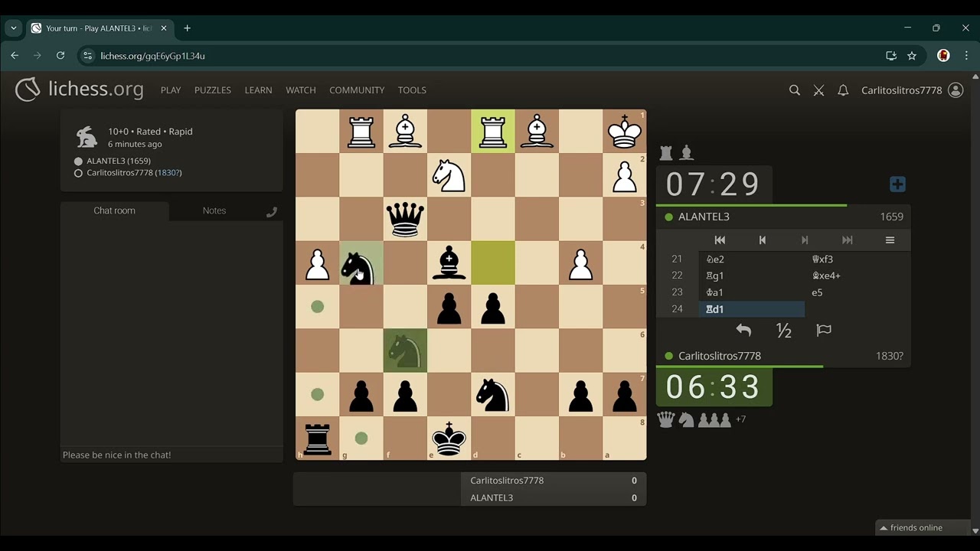This screenshot has height=551, width=980.
Task: Select move 22 Rg1 in move list
Action: tap(752, 275)
